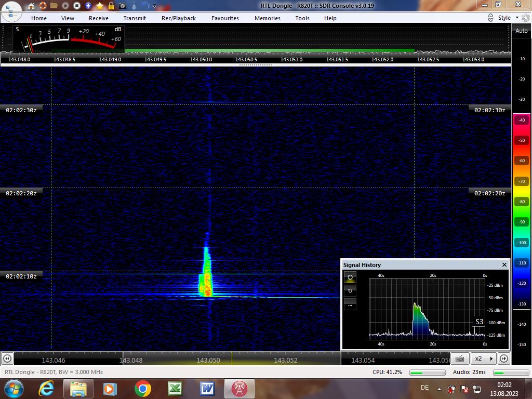Open the Transmit ribbon tab

[135, 18]
